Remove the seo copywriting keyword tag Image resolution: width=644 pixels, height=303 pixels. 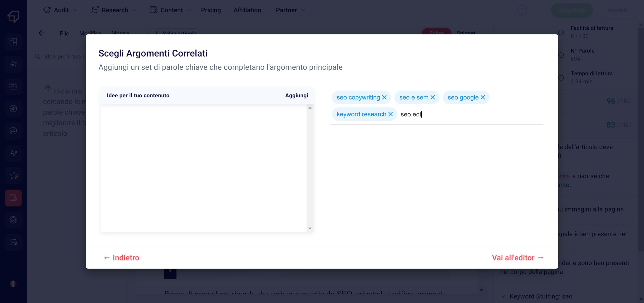coord(384,97)
